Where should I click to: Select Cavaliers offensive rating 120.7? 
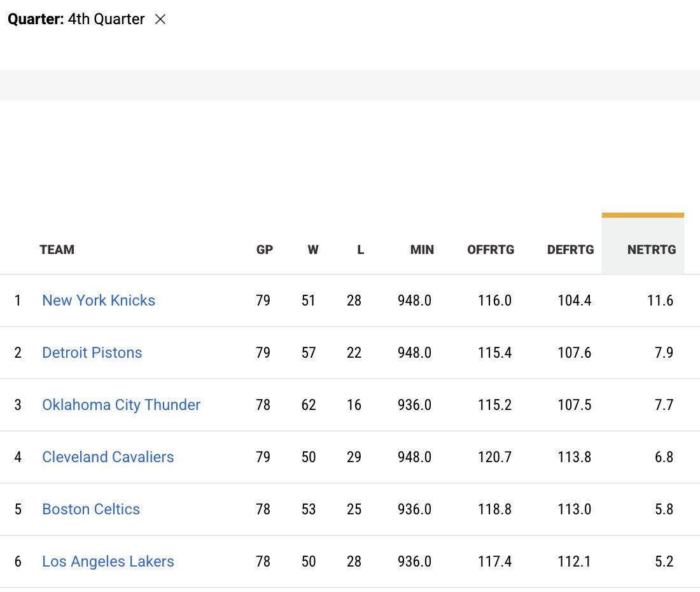click(x=494, y=457)
